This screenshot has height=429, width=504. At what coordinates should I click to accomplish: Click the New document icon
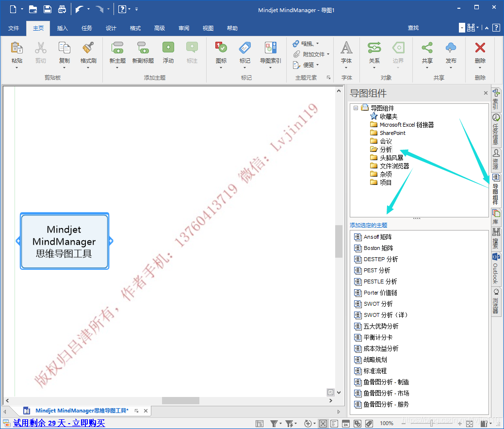click(x=13, y=9)
